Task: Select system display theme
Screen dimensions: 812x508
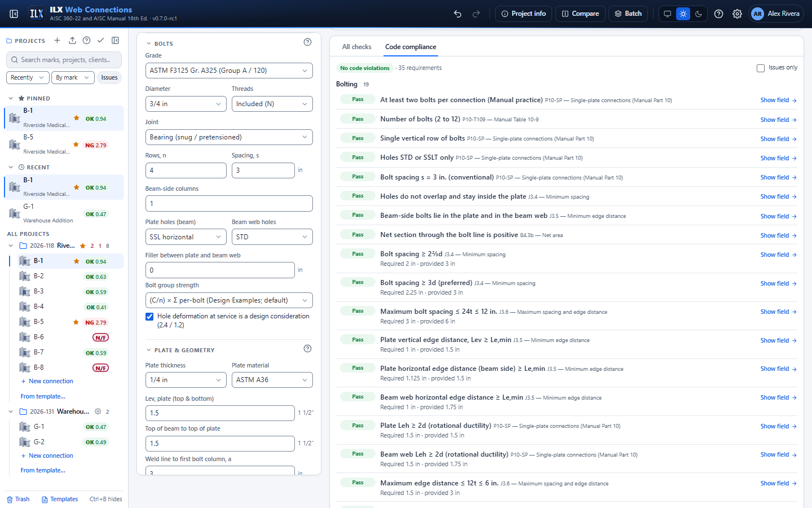Action: pyautogui.click(x=668, y=14)
